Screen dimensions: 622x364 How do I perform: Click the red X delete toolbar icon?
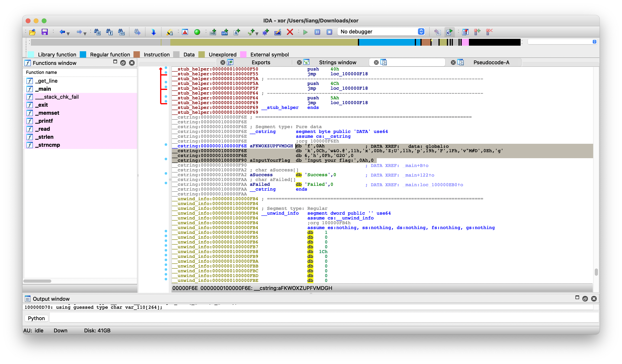click(x=290, y=32)
